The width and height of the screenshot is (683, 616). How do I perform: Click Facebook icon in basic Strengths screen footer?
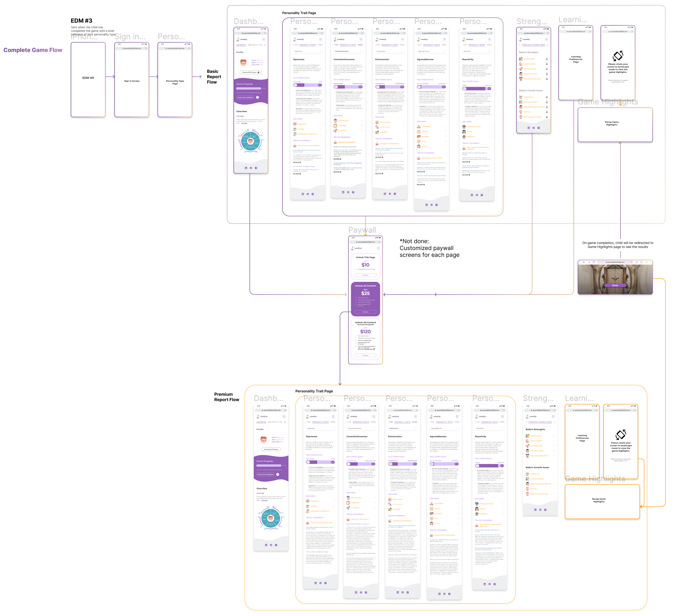534,128
